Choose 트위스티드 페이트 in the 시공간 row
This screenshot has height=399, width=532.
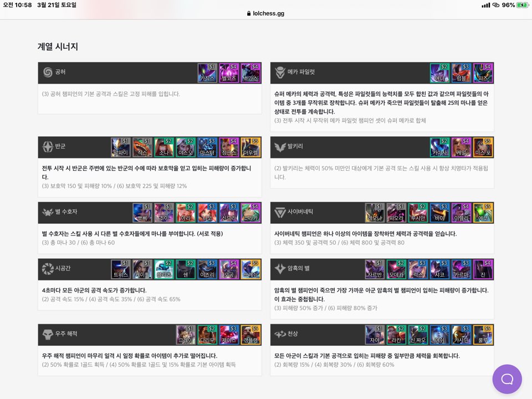point(120,269)
